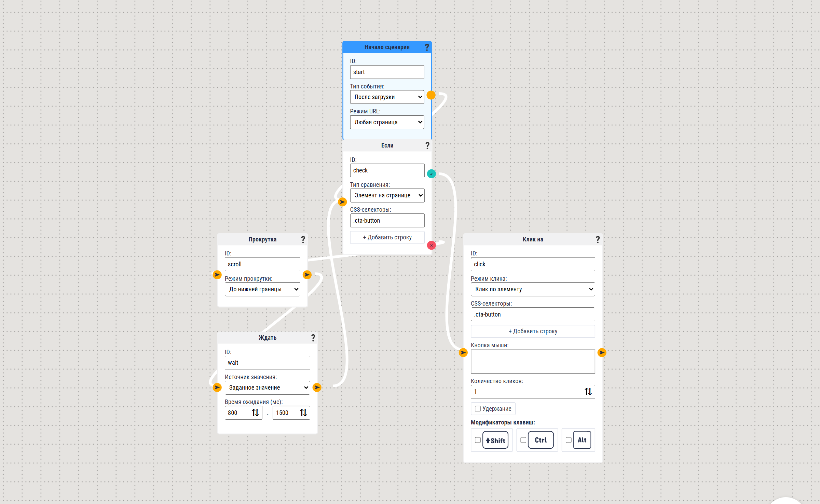The image size is (820, 504).
Task: Click the help icon on Начало сценария node
Action: pyautogui.click(x=427, y=47)
